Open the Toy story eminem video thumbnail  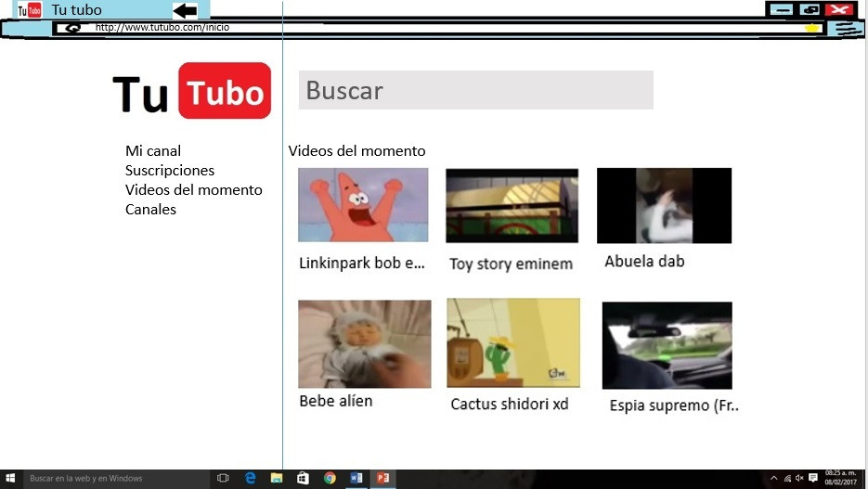512,206
